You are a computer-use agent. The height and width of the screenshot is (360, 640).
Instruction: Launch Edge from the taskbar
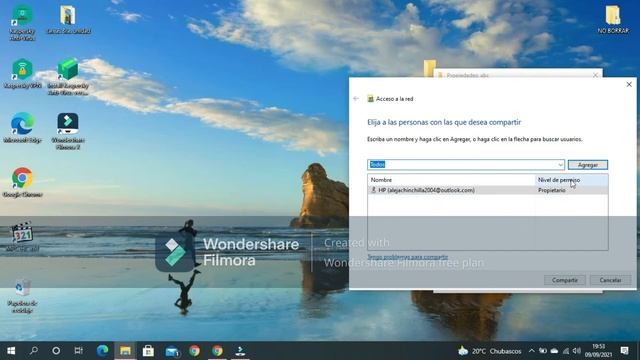coord(102,351)
